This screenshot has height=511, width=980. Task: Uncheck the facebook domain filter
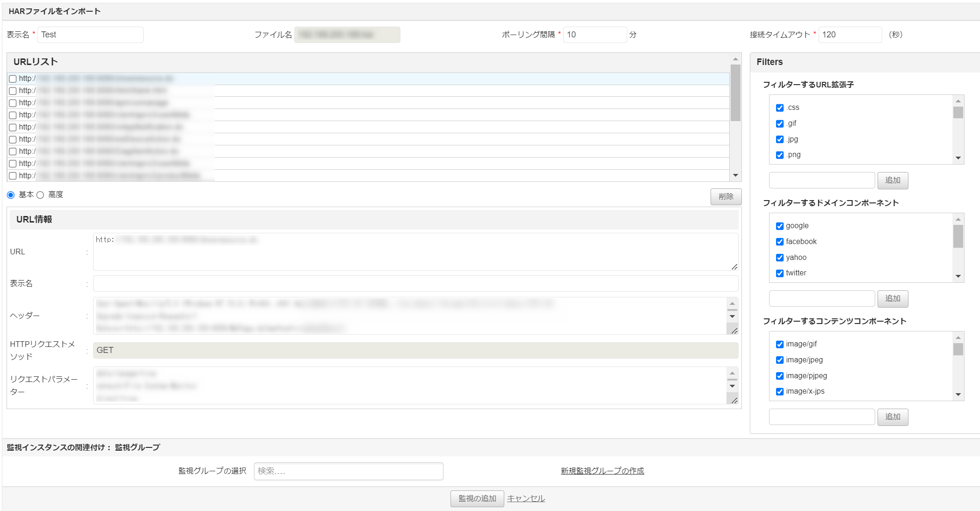click(x=780, y=242)
